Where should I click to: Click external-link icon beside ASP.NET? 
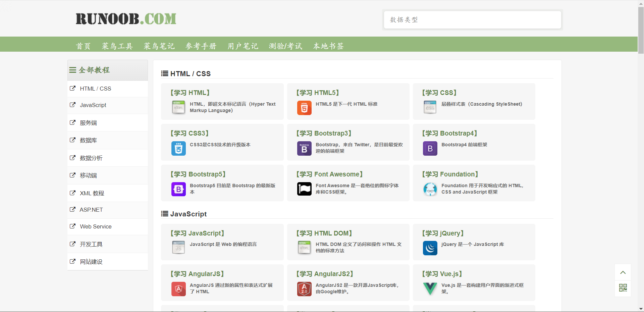(72, 209)
